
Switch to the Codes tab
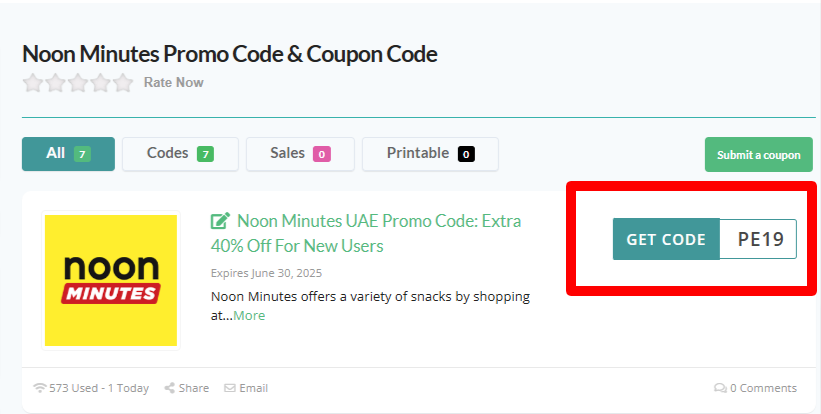pos(180,154)
